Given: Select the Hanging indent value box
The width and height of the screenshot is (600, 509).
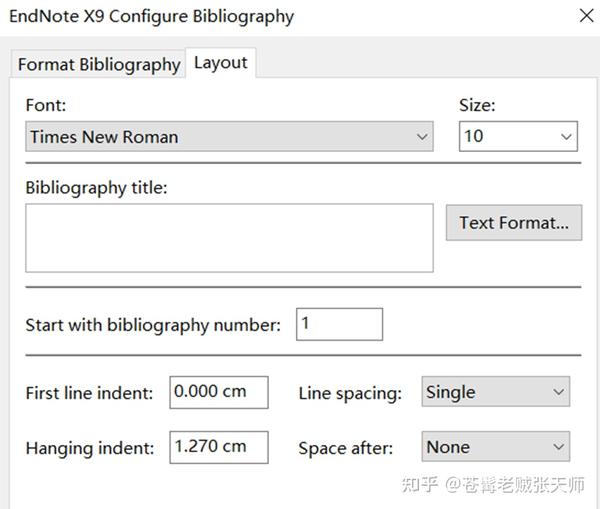Looking at the screenshot, I should pos(219,447).
